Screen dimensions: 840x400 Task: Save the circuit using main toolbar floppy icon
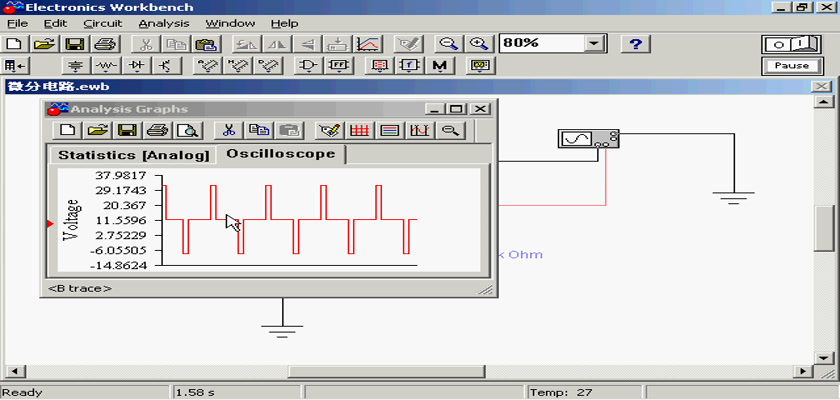75,44
